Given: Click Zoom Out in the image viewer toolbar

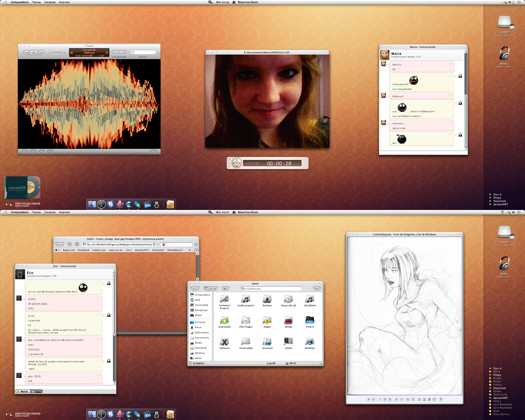Looking at the screenshot, I should 401,399.
